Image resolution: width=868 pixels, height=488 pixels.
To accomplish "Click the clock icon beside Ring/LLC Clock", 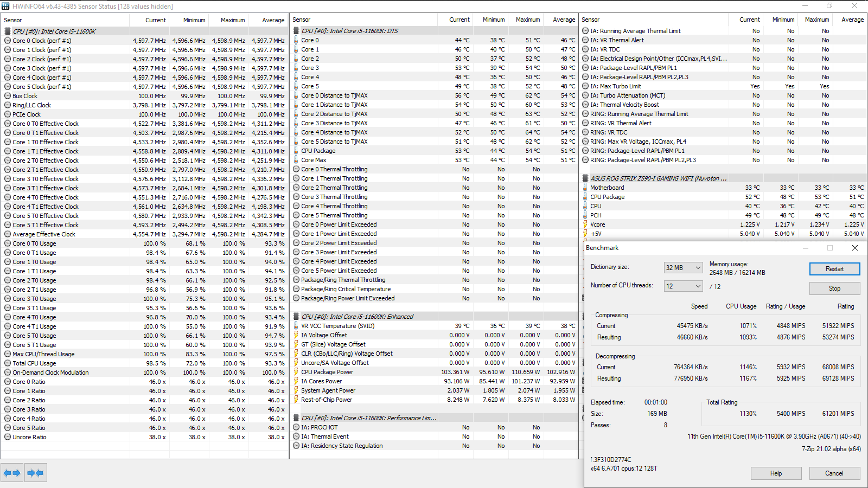I will coord(8,105).
